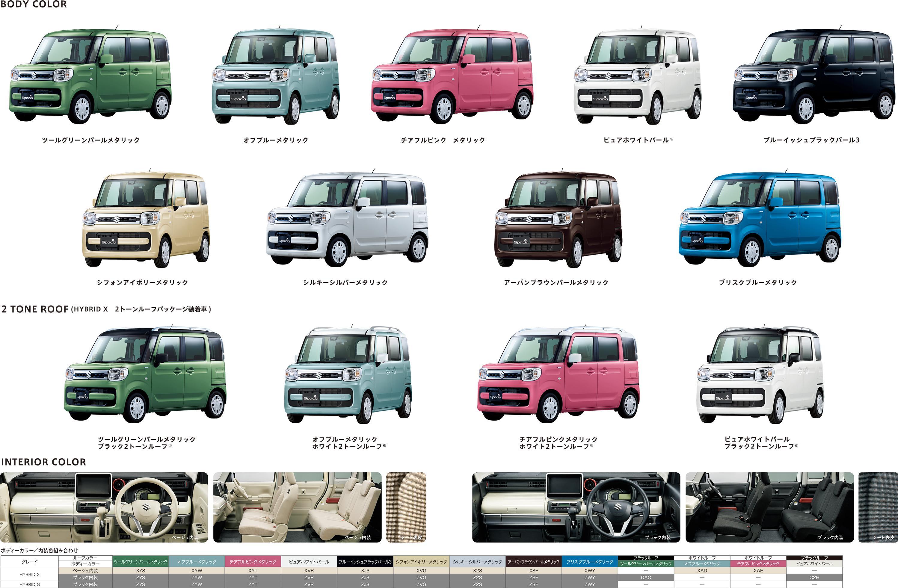Image resolution: width=898 pixels, height=588 pixels.
Task: Click color code XYT in the table
Action: click(253, 571)
